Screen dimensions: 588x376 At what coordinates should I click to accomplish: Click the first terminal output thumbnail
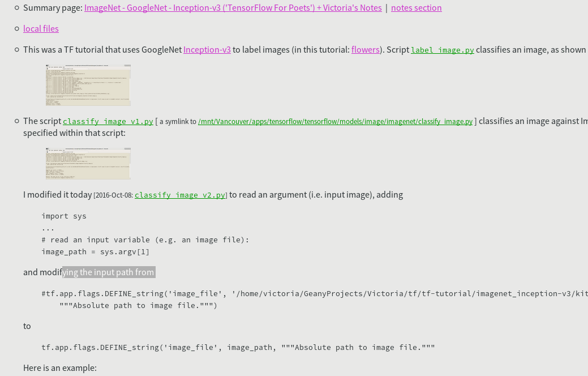[88, 85]
